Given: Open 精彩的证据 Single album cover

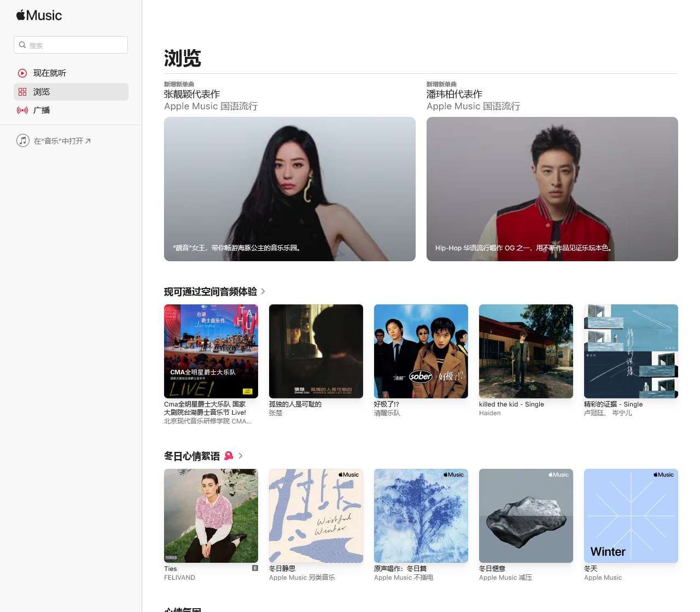Looking at the screenshot, I should pos(631,351).
